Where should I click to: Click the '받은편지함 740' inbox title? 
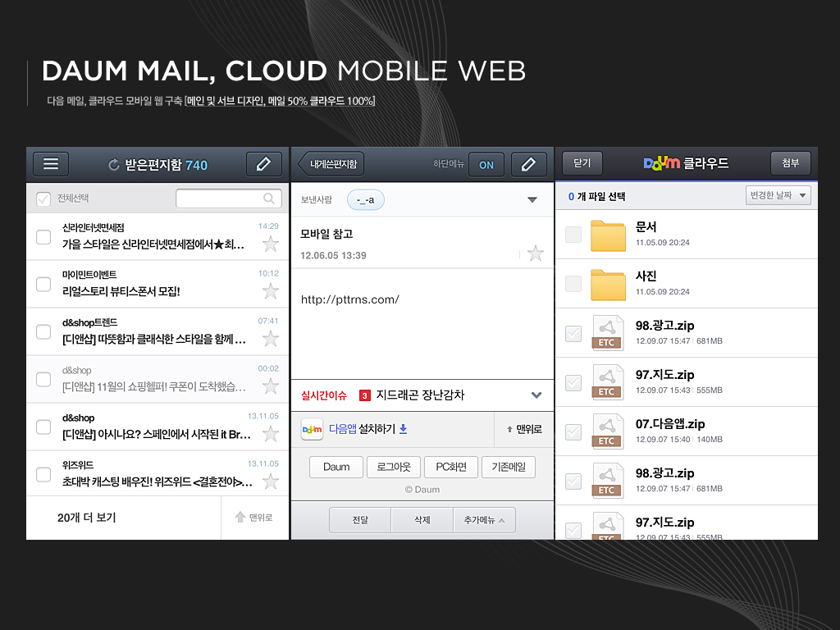point(166,165)
